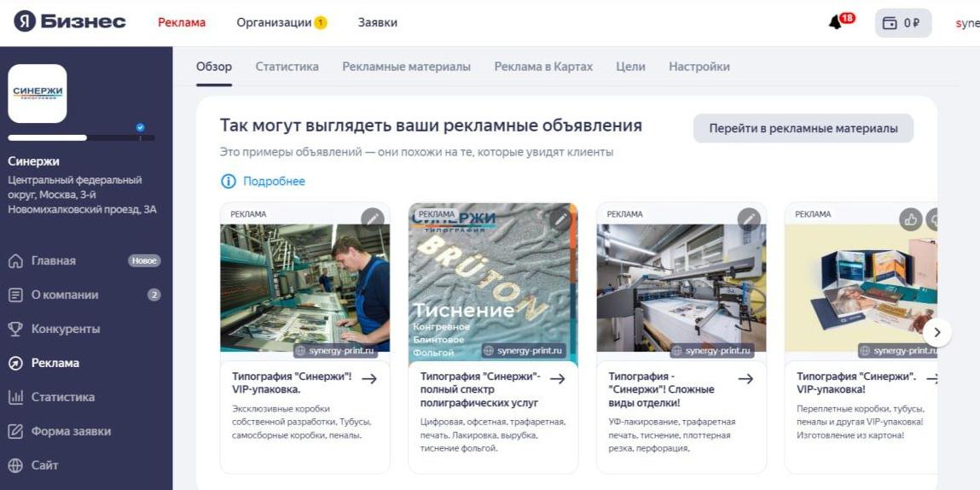Open arrow on Сложные виды отделки card
The width and height of the screenshot is (980, 490).
point(745,379)
